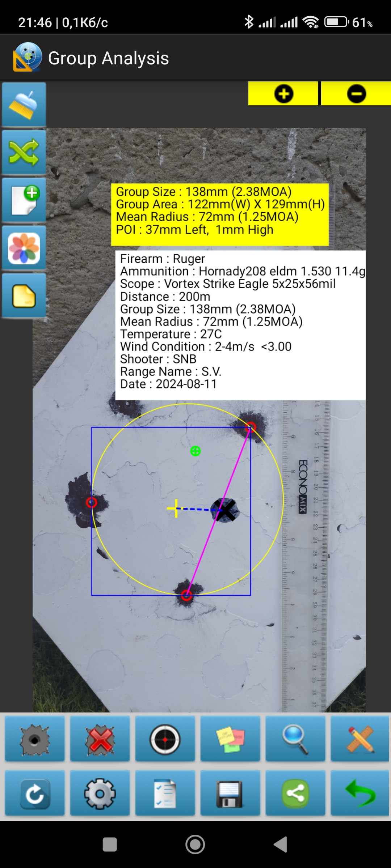
Task: Share the group analysis result
Action: [295, 793]
